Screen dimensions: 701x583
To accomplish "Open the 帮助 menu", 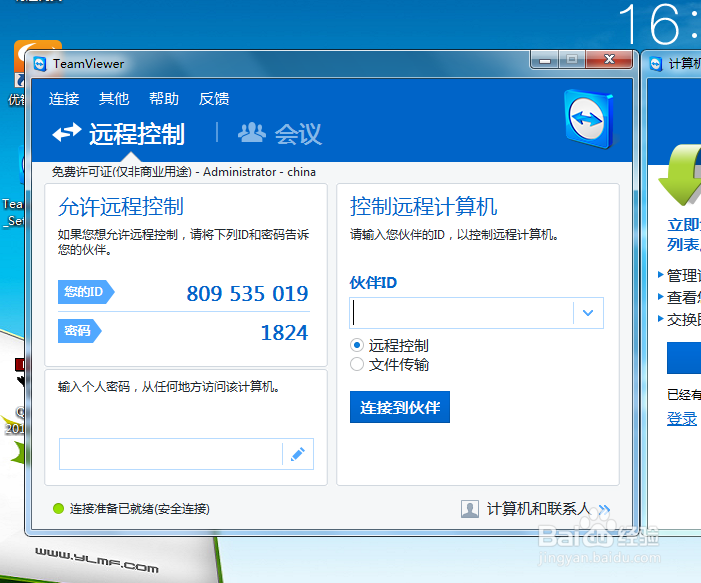I will point(164,98).
